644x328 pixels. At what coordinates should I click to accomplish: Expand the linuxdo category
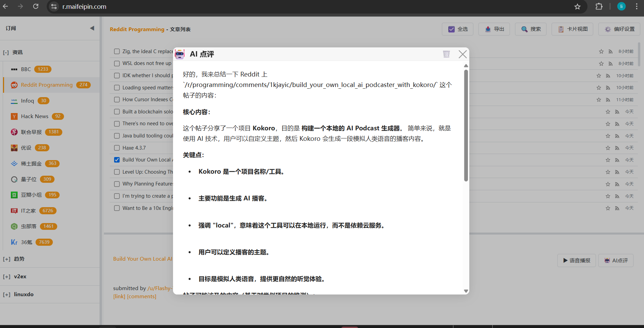pos(6,294)
